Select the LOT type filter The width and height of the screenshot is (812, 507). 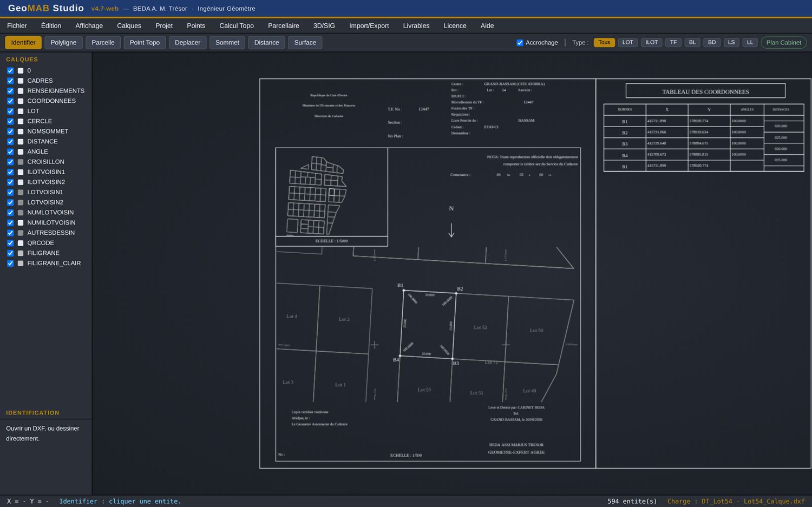(x=627, y=42)
